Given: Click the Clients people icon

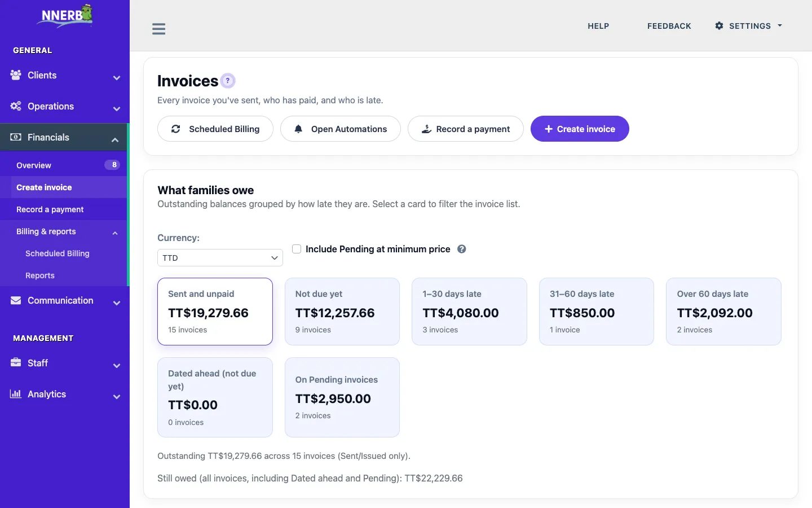Looking at the screenshot, I should tap(16, 75).
